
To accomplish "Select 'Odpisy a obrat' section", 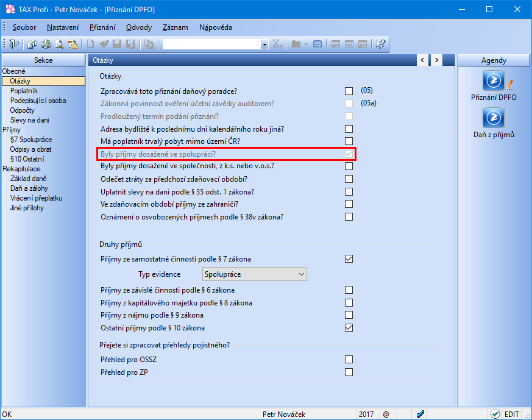I will (30, 149).
